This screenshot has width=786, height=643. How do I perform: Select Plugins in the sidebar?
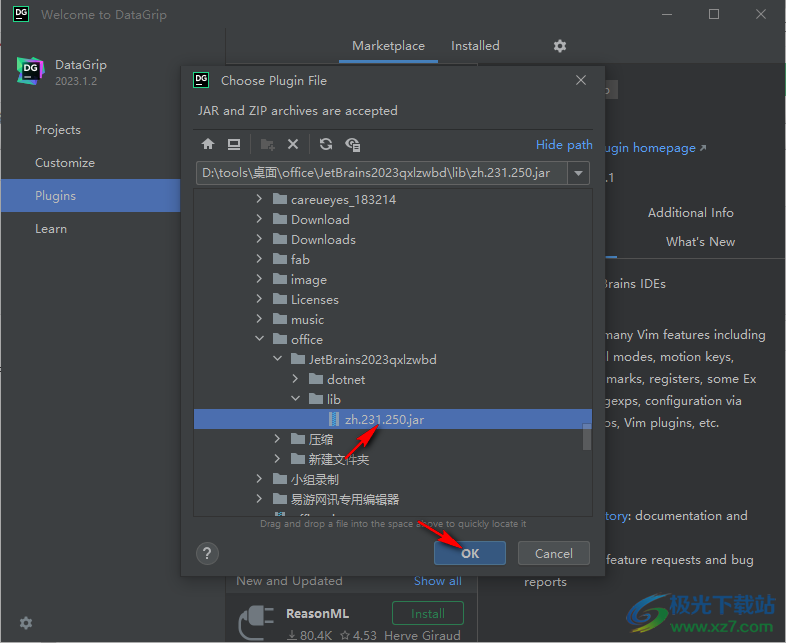(x=90, y=195)
